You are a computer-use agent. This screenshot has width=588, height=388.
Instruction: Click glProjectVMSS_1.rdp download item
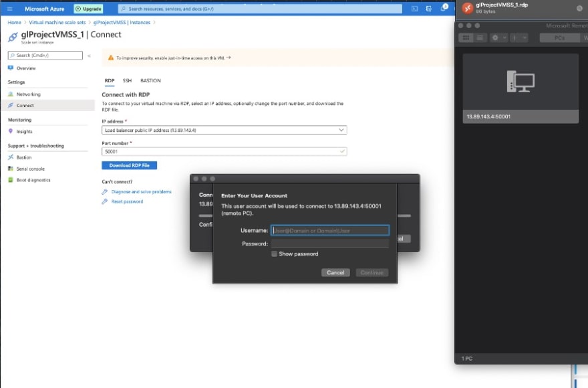pyautogui.click(x=521, y=8)
